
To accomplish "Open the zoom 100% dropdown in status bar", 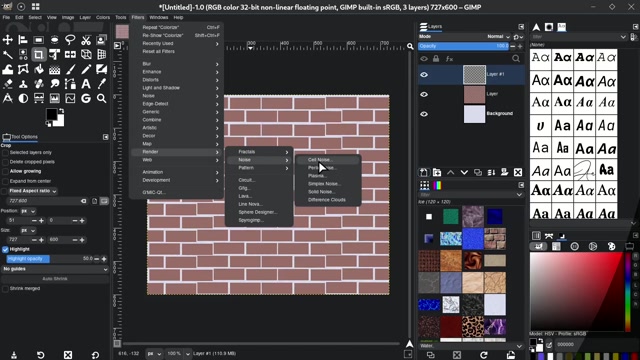I will tap(179, 353).
